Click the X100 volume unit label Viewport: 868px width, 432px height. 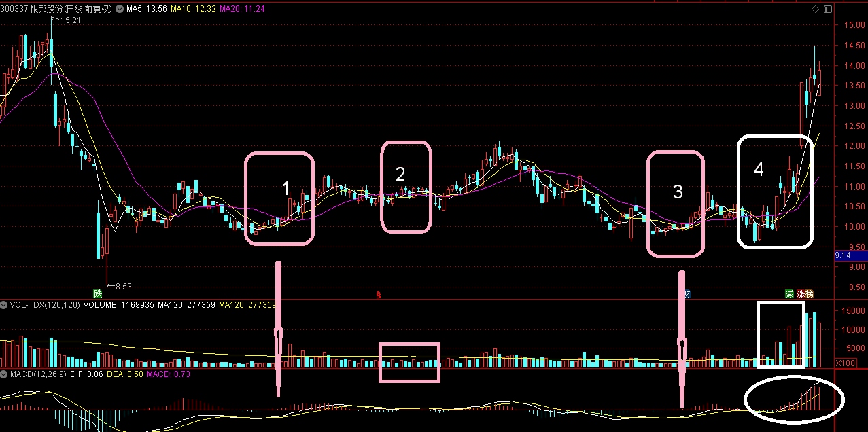pyautogui.click(x=846, y=363)
